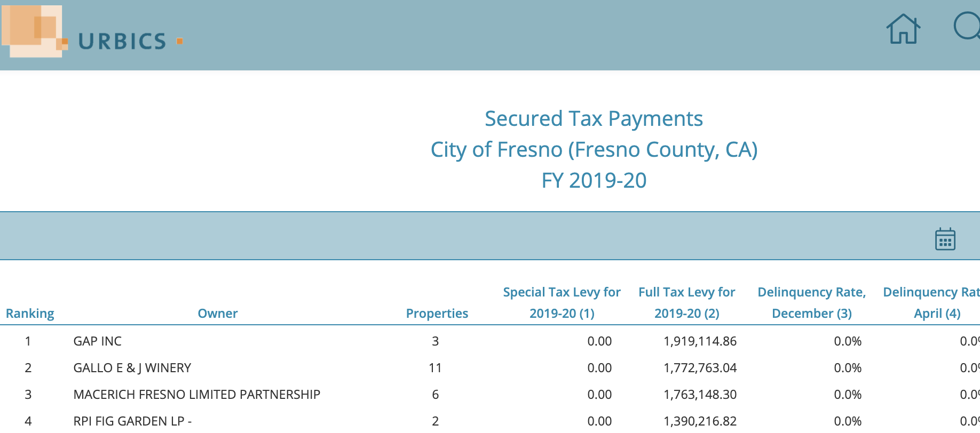Viewport: 980px width, 433px height.
Task: Click RPI FIG GARDEN LP owner
Action: 132,421
